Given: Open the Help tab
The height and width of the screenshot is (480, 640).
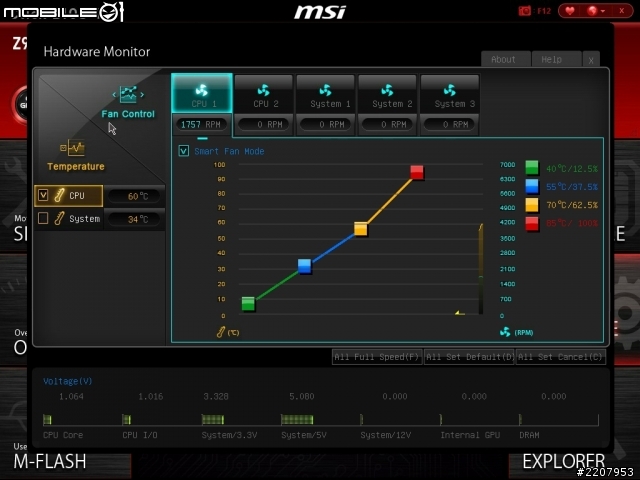Looking at the screenshot, I should pos(557,59).
